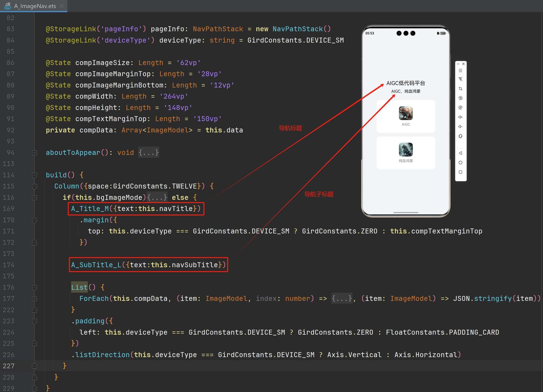Tap the 纯血鸿蒙 card label in the emulator

tap(406, 161)
